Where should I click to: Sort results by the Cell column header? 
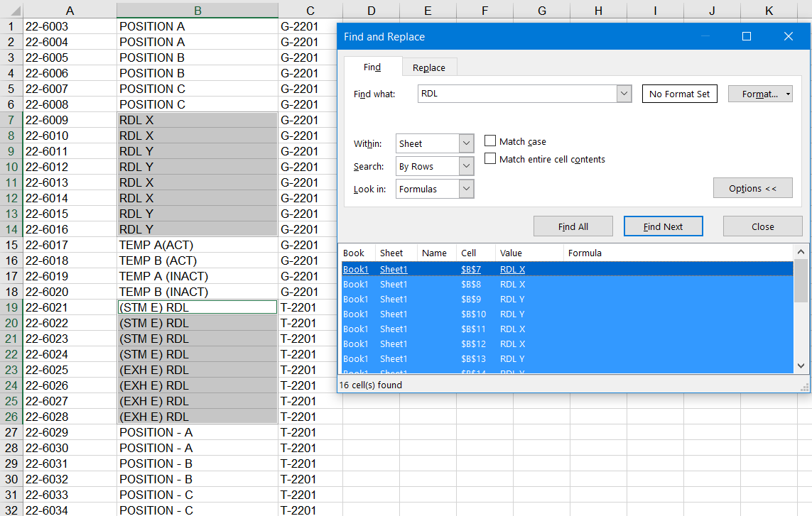(x=476, y=253)
